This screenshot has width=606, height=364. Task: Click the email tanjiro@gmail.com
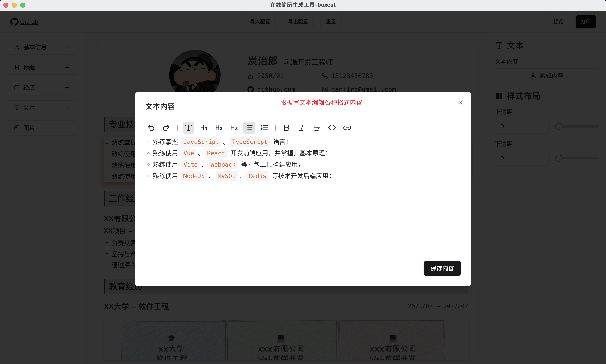click(x=363, y=90)
